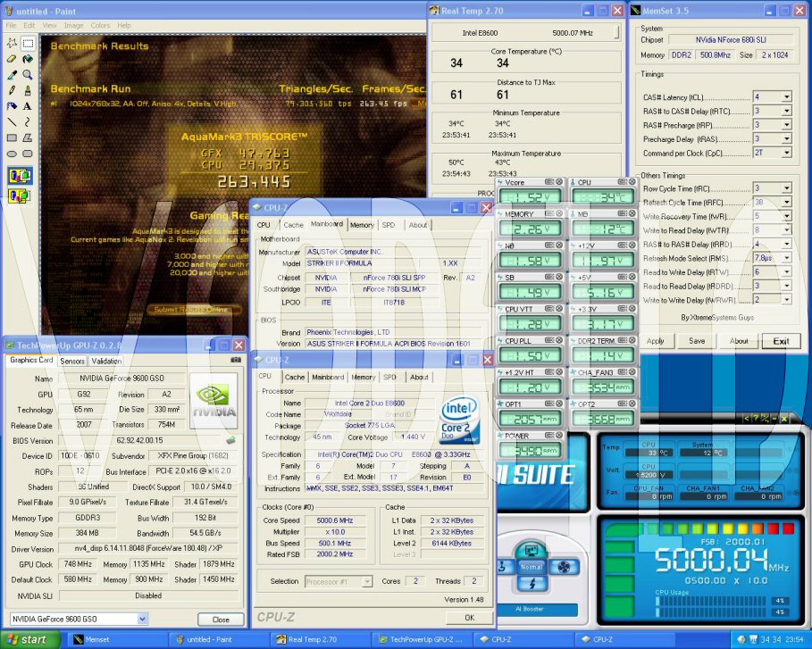Open the Read to Write Delay dropdown

pos(787,271)
